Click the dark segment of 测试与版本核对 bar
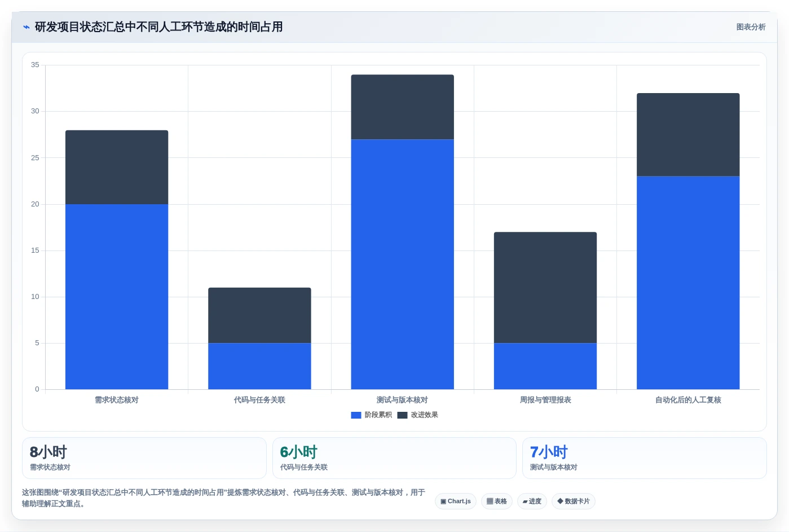 pos(402,107)
